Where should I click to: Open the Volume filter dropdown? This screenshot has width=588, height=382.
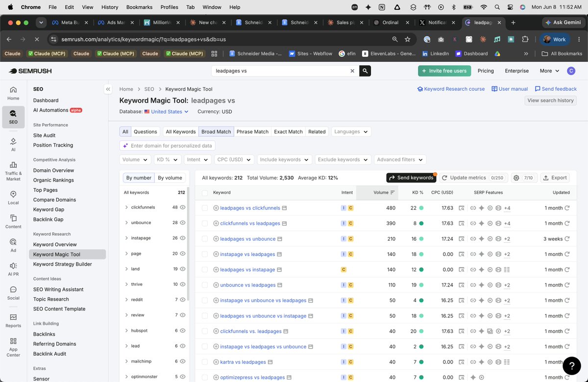[135, 159]
